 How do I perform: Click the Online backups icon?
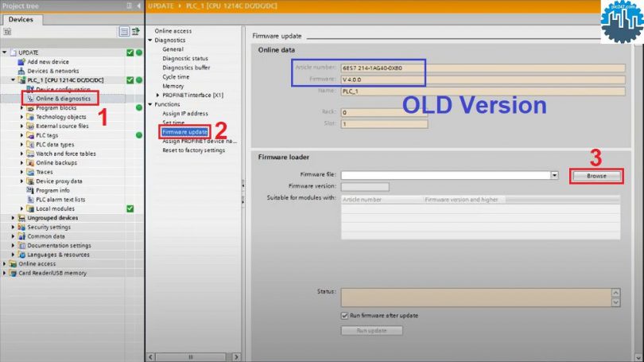click(30, 163)
